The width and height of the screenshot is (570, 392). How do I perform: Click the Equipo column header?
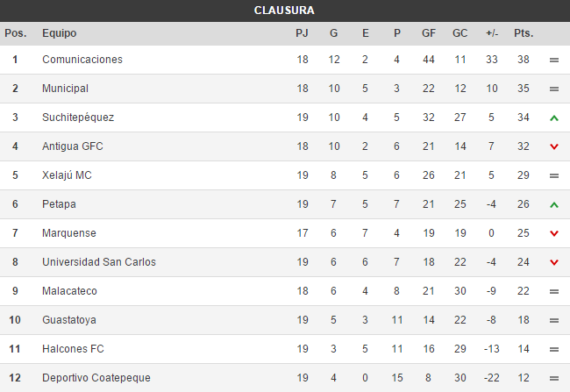coord(59,33)
